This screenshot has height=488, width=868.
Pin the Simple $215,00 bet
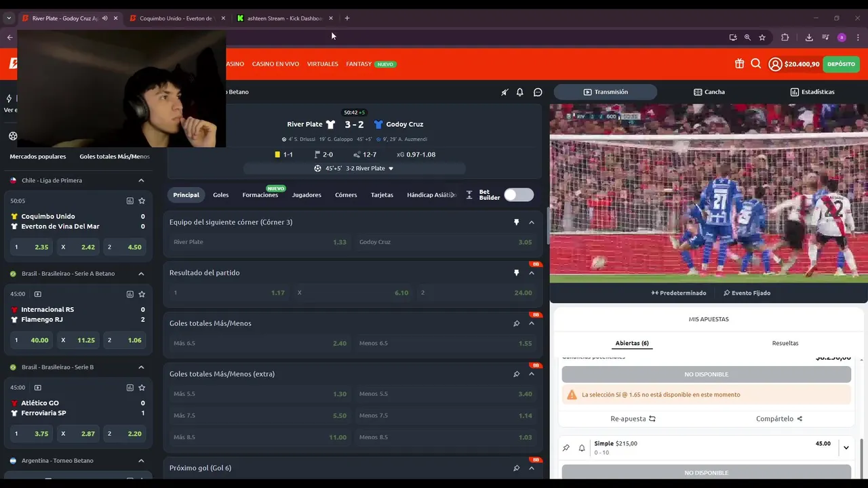click(x=566, y=448)
